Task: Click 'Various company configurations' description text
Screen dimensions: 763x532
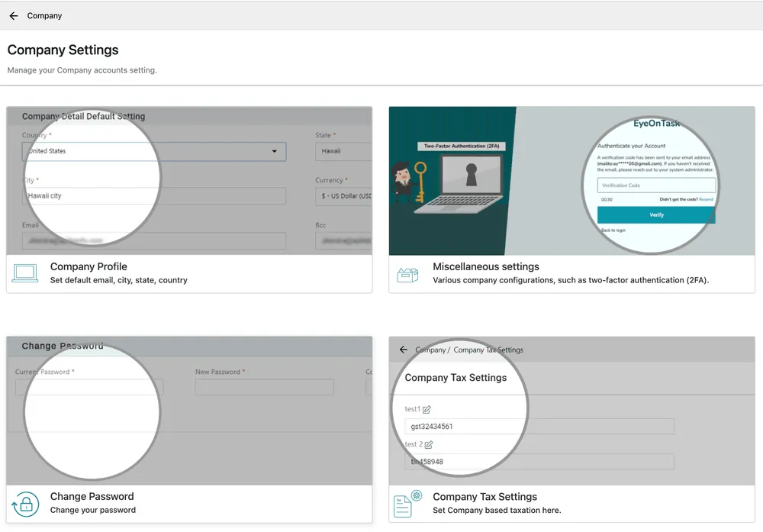Action: (x=571, y=280)
